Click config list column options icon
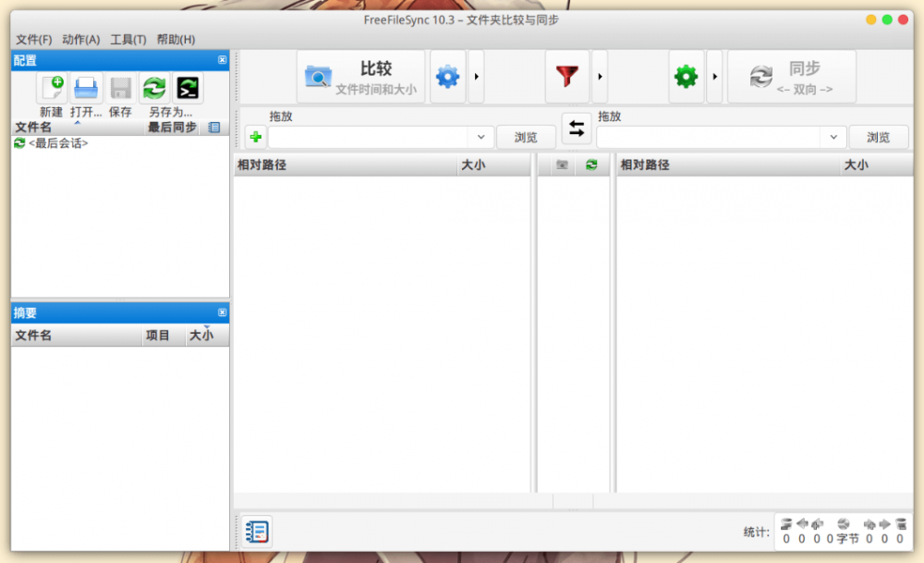This screenshot has height=563, width=924. pos(214,128)
